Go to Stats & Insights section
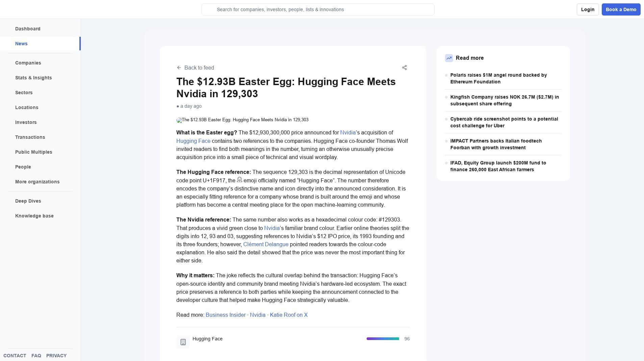The height and width of the screenshot is (361, 644). coord(33,78)
